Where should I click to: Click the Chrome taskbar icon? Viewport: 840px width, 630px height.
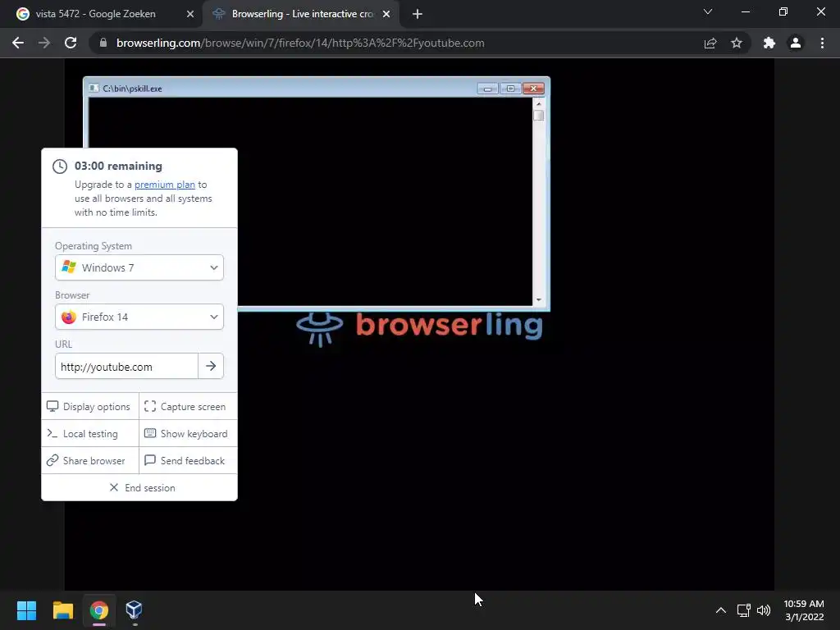point(99,609)
